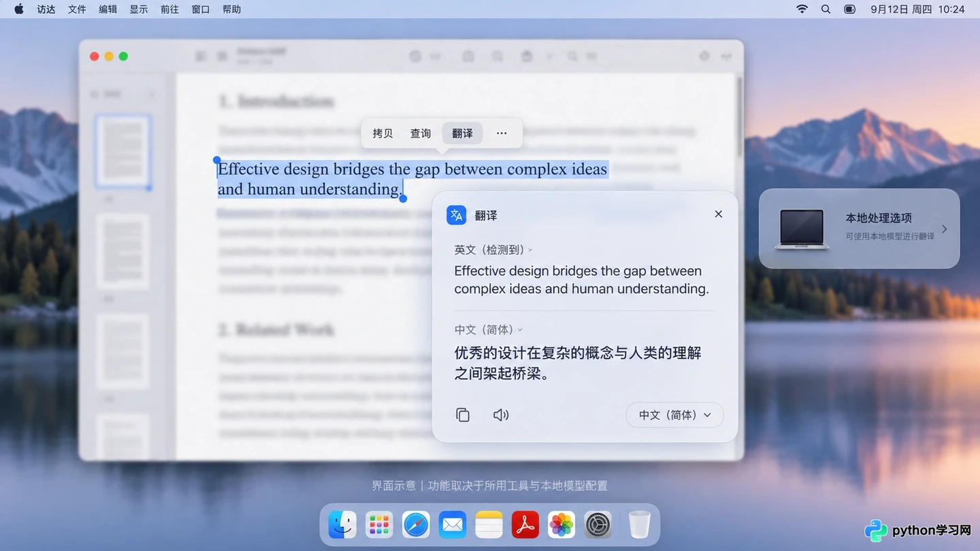Image resolution: width=980 pixels, height=551 pixels.
Task: Open the 中文（简体） pill button beside the speaker icon
Action: click(674, 415)
